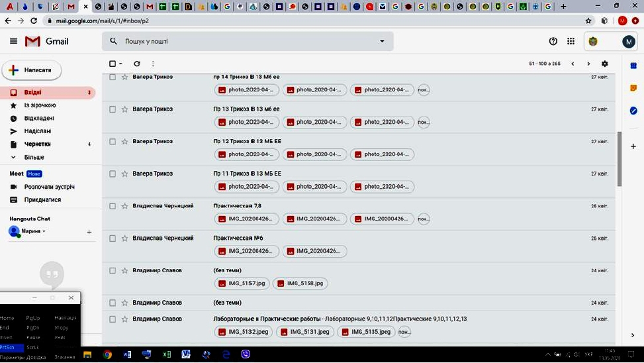The height and width of the screenshot is (363, 644).
Task: Open Google apps grid
Action: [571, 41]
